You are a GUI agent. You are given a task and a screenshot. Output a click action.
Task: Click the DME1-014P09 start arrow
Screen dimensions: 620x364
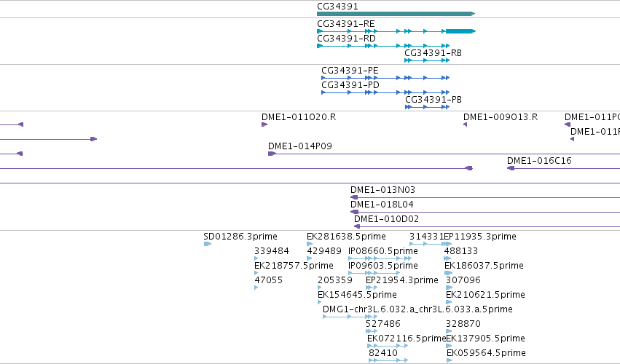tap(272, 154)
